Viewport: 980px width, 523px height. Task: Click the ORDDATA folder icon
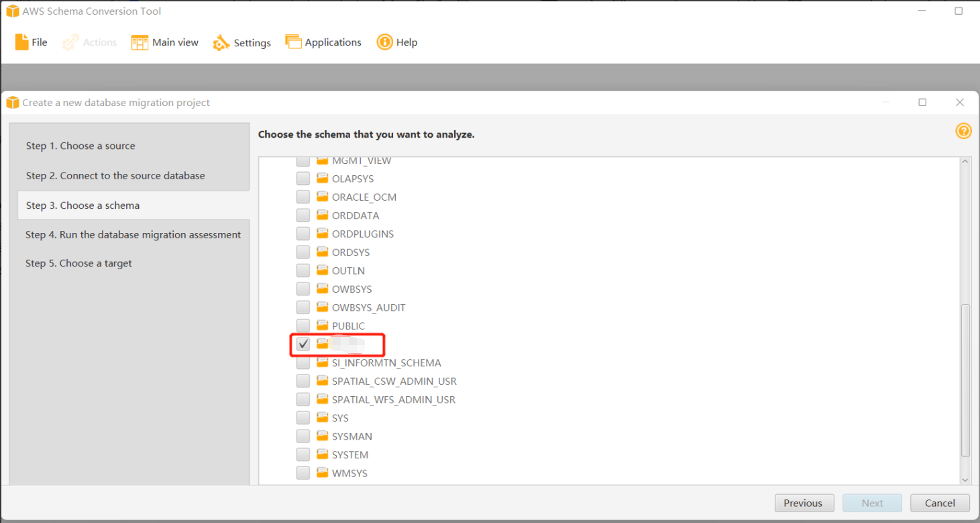tap(323, 215)
